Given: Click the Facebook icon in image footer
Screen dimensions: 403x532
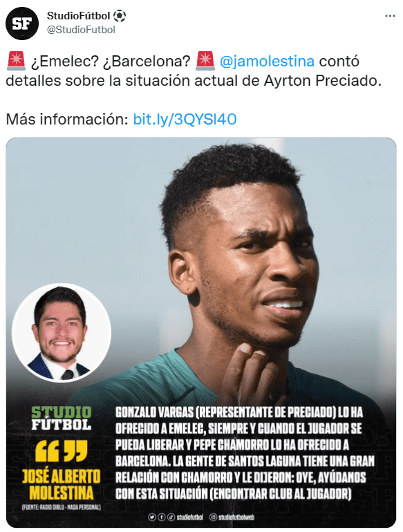Looking at the screenshot, I should [162, 517].
